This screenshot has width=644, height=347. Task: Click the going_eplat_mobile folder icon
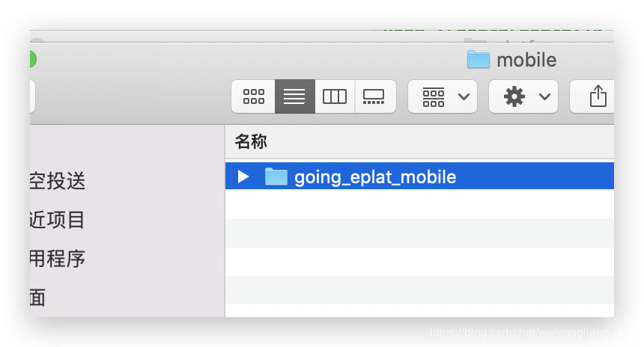pos(276,176)
